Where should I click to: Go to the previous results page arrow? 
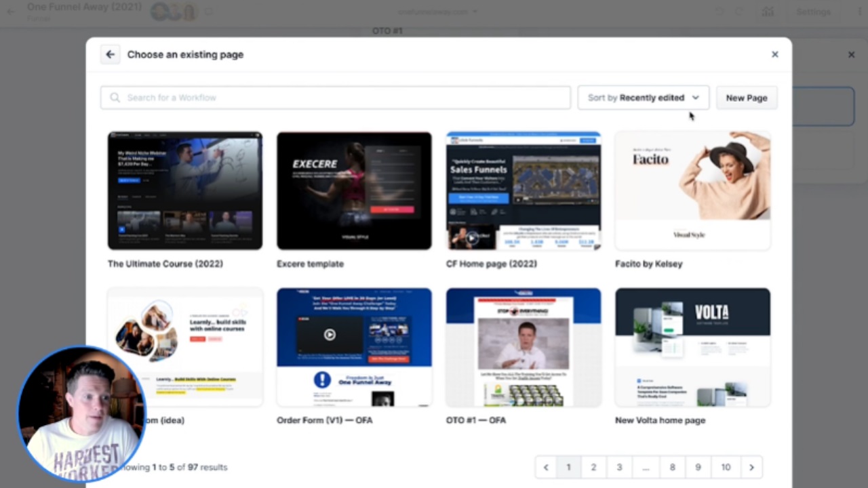[546, 467]
